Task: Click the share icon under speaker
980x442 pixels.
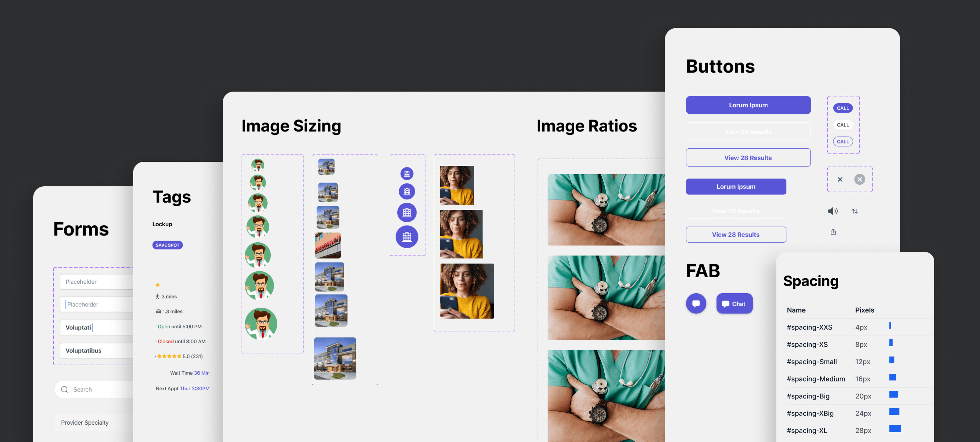Action: [833, 232]
